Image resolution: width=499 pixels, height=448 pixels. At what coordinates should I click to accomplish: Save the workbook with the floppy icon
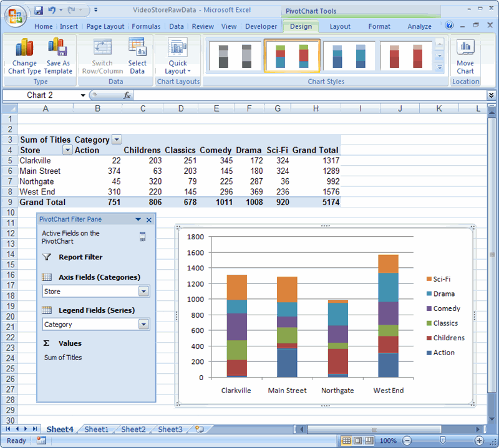point(39,11)
